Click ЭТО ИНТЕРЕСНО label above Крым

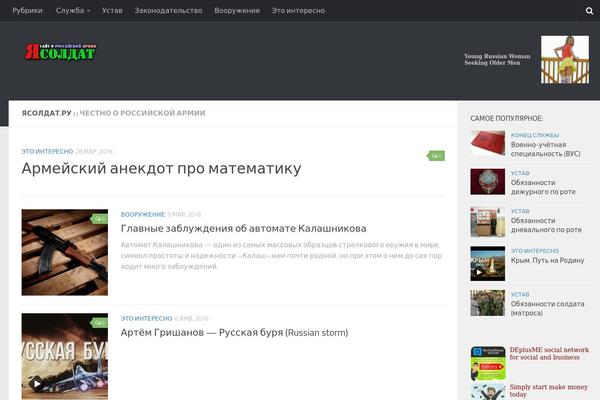535,251
